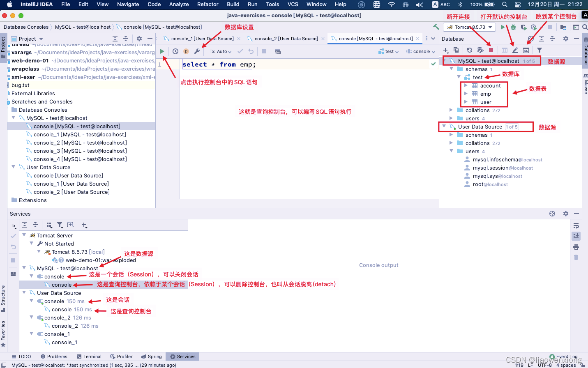Open data source properties icon
The image size is (588, 368).
tap(480, 50)
